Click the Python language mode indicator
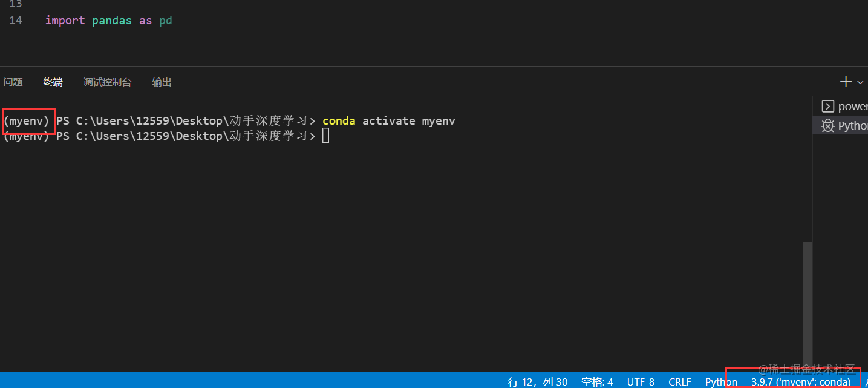The image size is (868, 388). tap(720, 381)
